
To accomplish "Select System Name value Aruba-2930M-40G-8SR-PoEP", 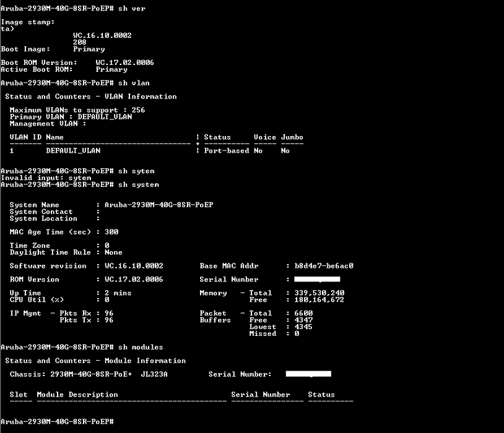I will point(159,205).
